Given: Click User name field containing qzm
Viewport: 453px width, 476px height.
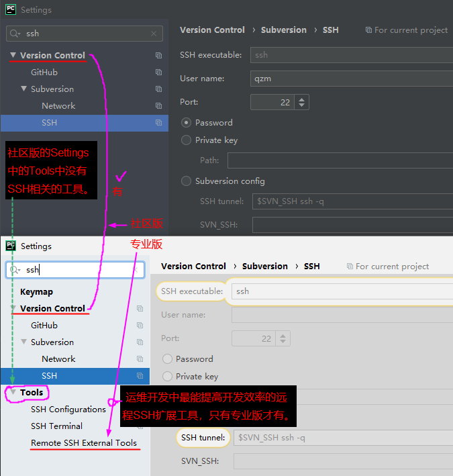Looking at the screenshot, I should tap(352, 79).
